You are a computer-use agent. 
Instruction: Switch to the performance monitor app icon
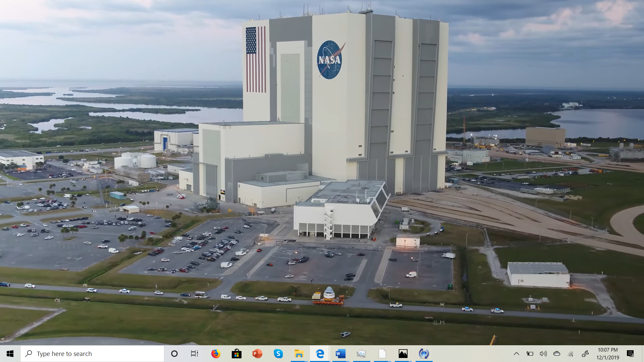[361, 354]
